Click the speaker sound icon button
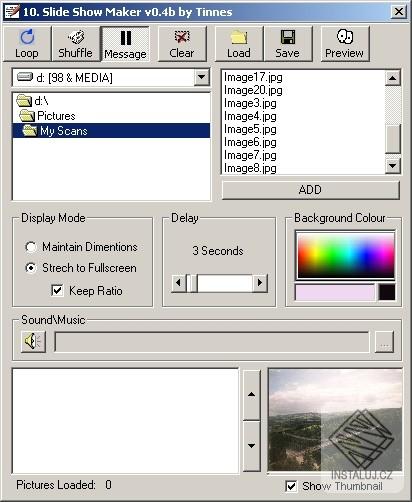 click(33, 341)
